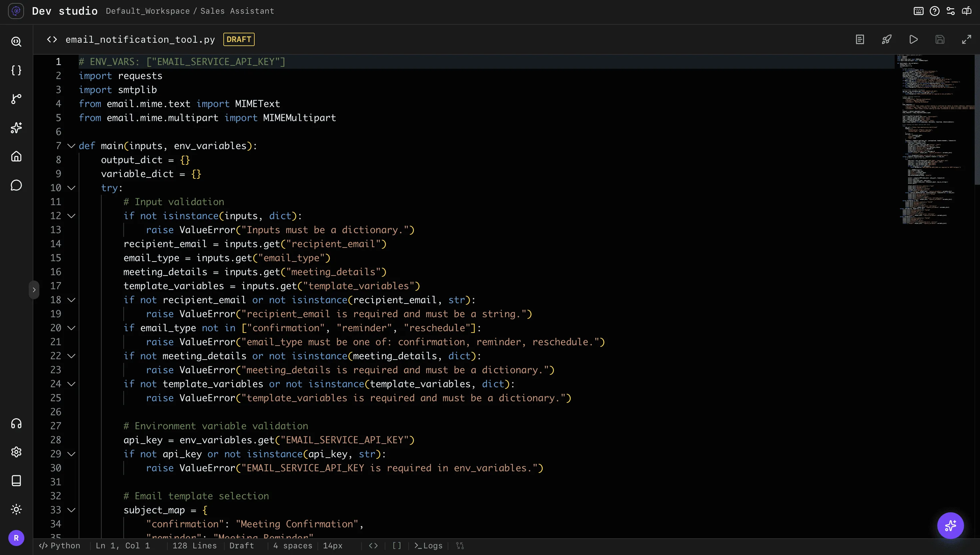This screenshot has height=555, width=980.
Task: Click the 'Dev studio' title text
Action: click(x=65, y=11)
